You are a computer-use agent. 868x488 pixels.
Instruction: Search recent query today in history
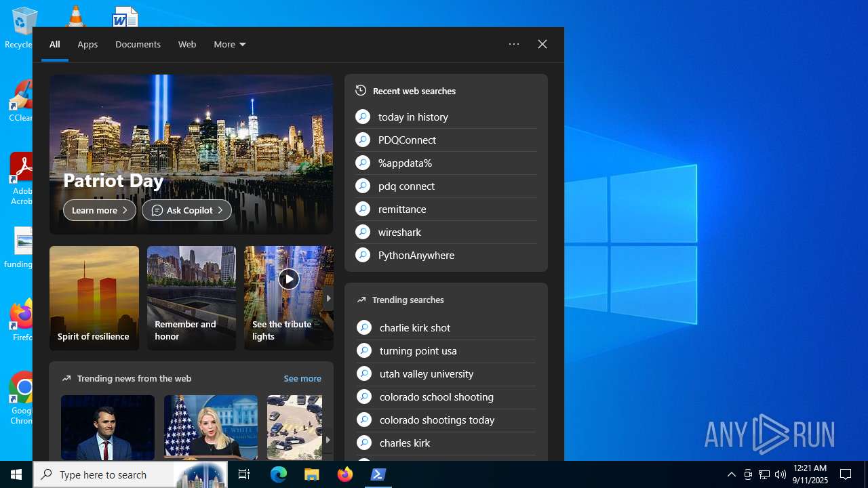[446, 117]
